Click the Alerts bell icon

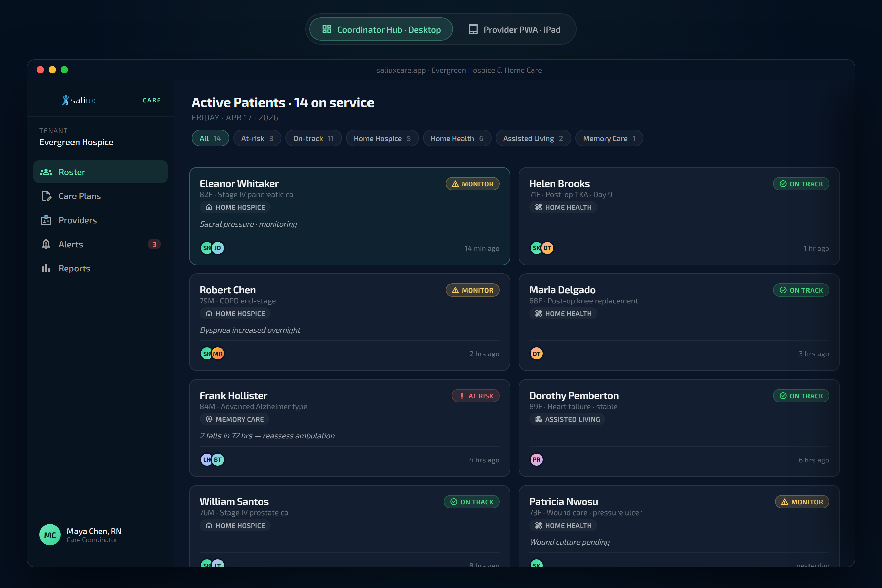[x=46, y=244]
